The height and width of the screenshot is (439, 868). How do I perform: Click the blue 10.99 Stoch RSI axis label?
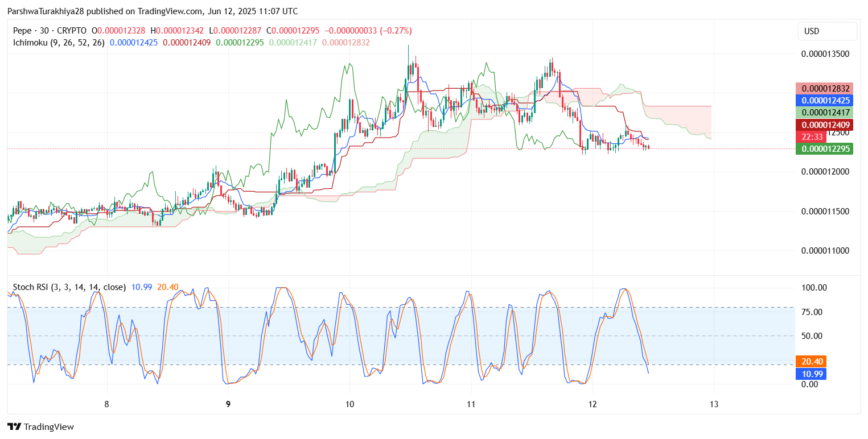coord(812,374)
